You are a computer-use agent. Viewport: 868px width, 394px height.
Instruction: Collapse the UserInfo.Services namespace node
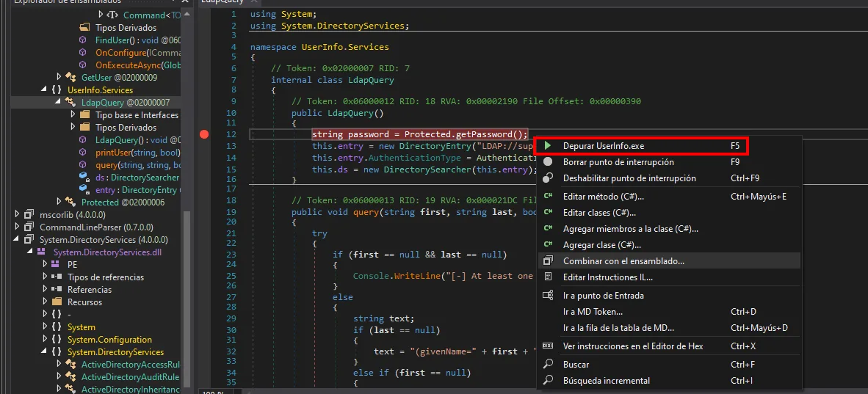pos(46,90)
